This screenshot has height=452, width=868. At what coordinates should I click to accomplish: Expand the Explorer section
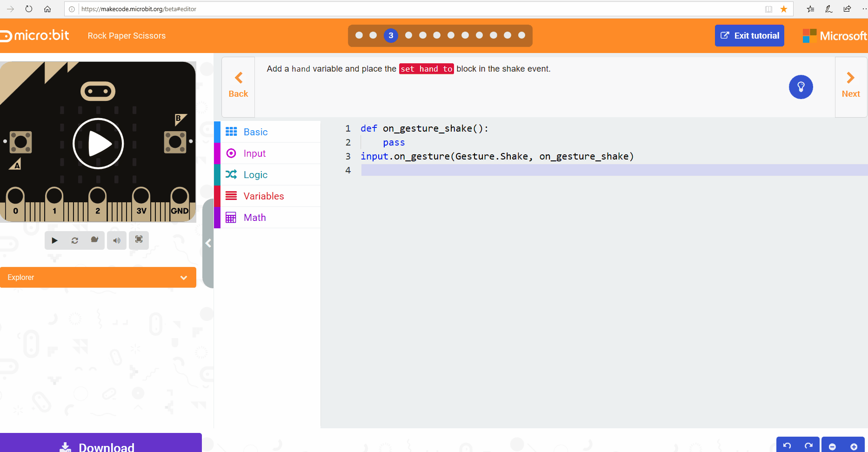point(183,277)
